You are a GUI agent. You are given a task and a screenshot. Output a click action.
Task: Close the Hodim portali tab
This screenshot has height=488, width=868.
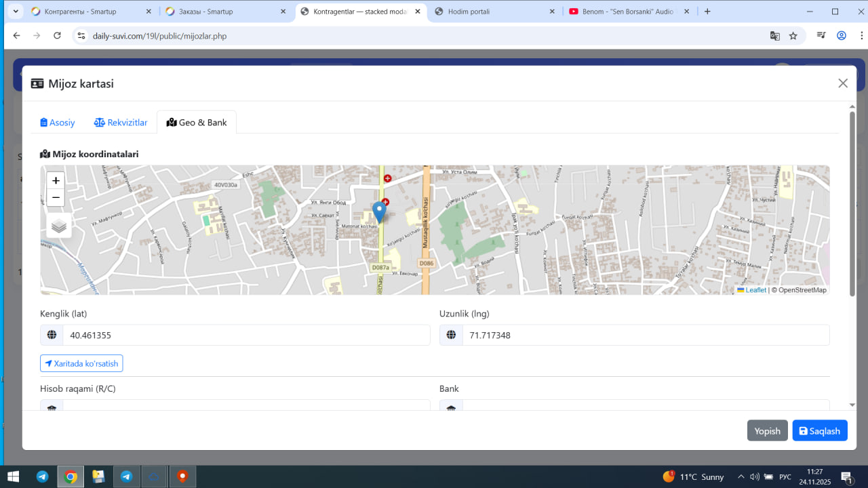pos(551,12)
